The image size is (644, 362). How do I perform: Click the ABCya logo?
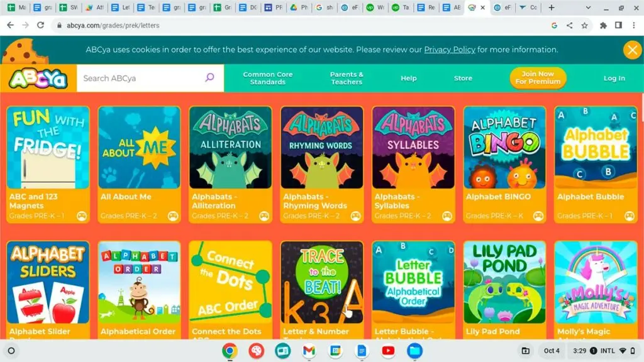(38, 79)
